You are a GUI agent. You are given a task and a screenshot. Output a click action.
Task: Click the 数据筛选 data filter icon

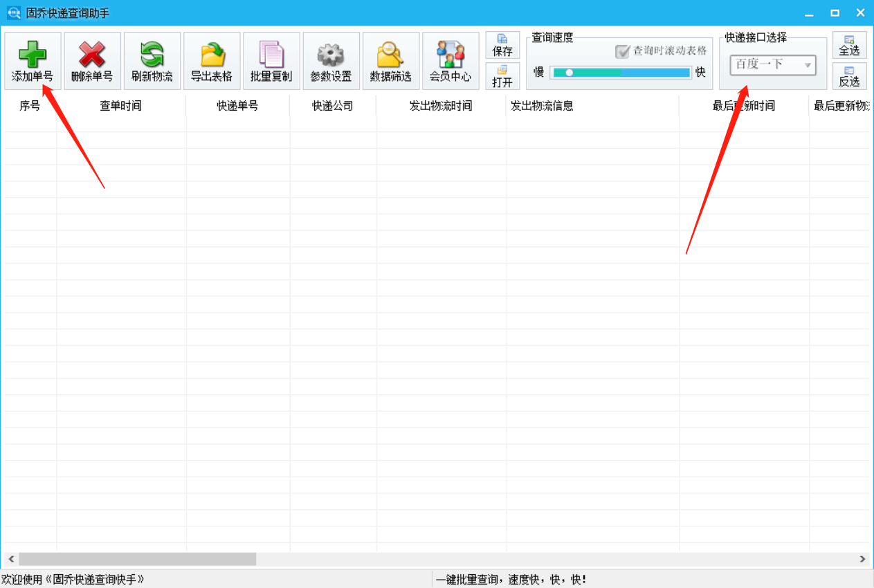click(390, 60)
